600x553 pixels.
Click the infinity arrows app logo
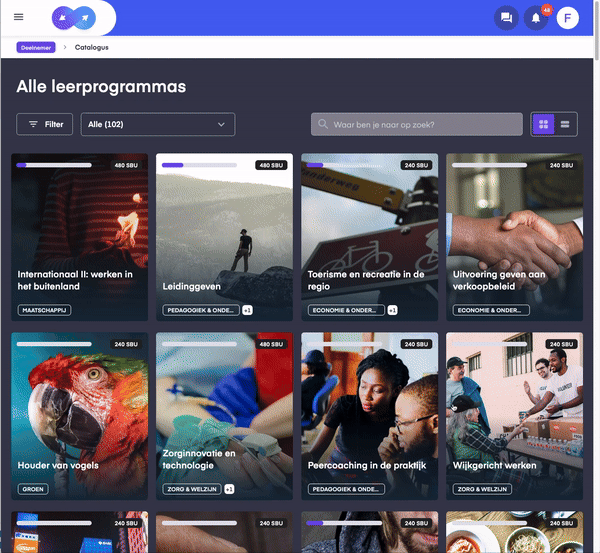pos(74,18)
